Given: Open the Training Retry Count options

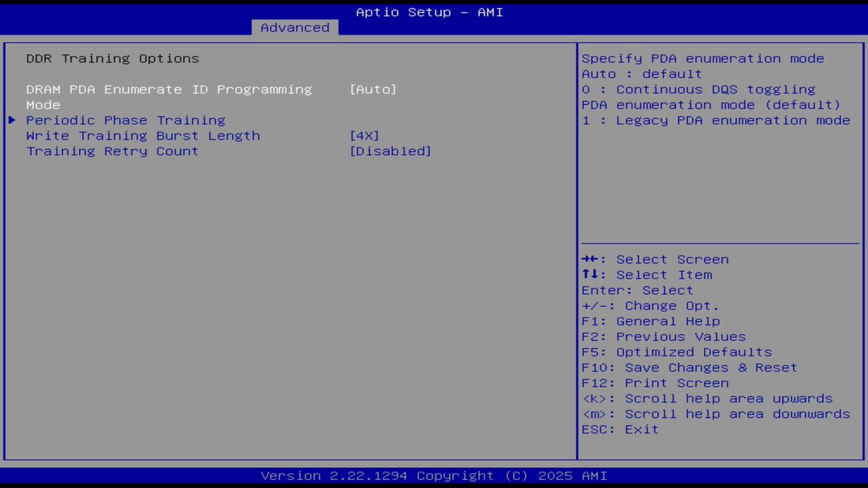Looking at the screenshot, I should tap(391, 150).
